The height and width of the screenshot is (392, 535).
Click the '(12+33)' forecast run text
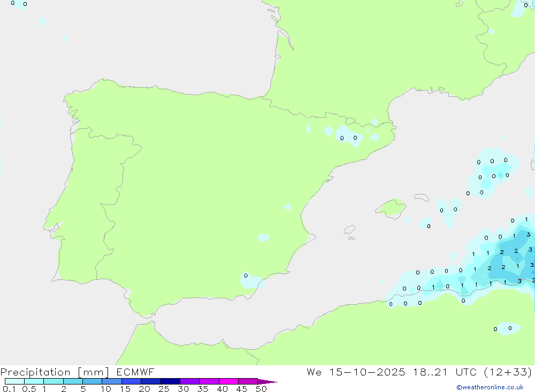tap(508, 372)
